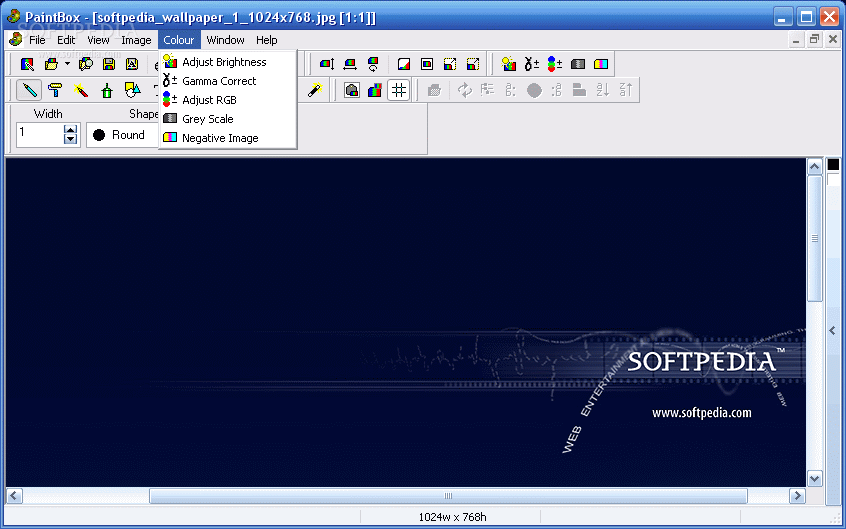The width and height of the screenshot is (846, 529).
Task: Restore the inner document window
Action: click(x=814, y=39)
